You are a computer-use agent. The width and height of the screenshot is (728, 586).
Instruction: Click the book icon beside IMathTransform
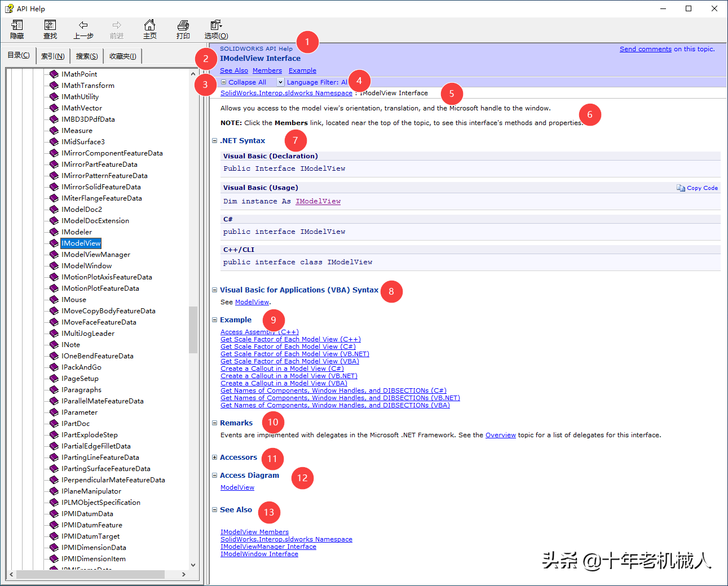point(54,85)
